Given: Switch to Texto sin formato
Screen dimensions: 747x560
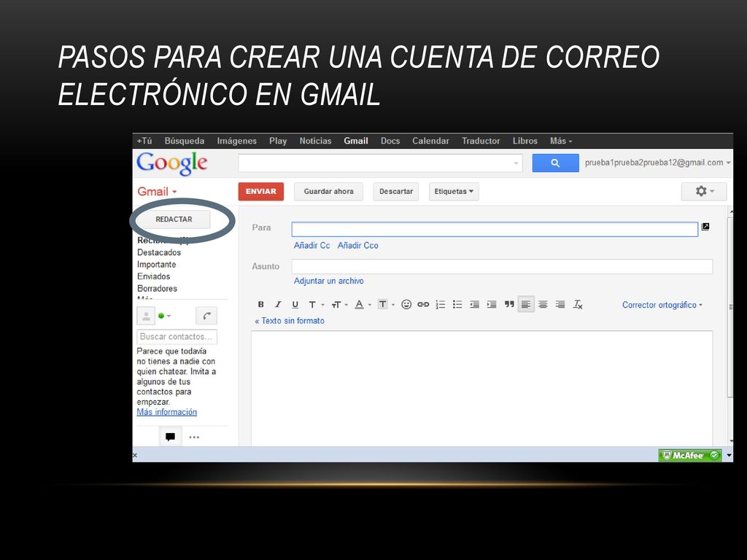Looking at the screenshot, I should coord(290,321).
